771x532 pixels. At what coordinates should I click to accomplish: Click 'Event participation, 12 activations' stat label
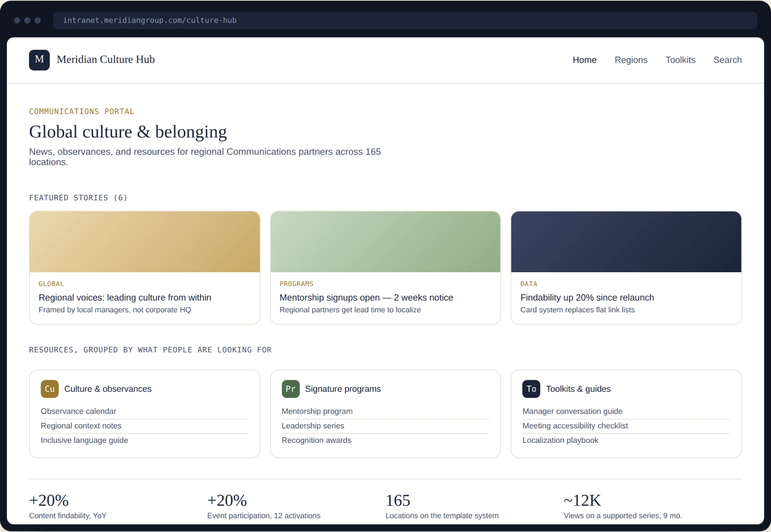pos(263,516)
